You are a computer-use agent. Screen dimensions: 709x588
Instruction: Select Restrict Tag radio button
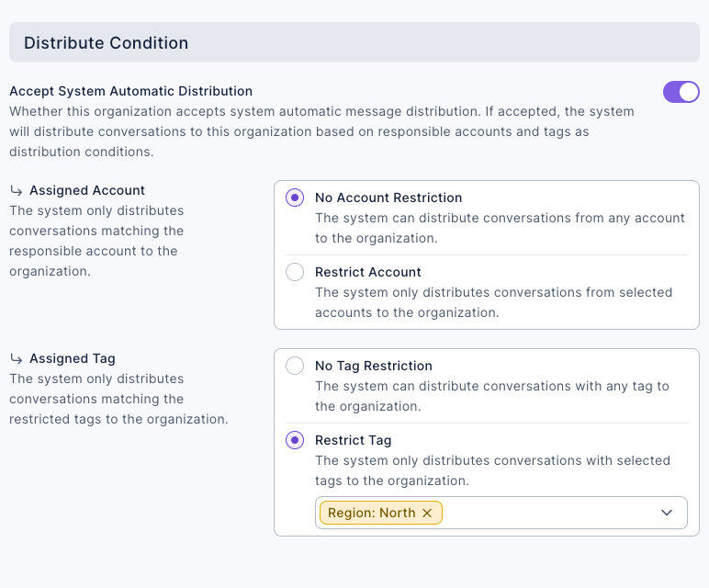coord(295,440)
